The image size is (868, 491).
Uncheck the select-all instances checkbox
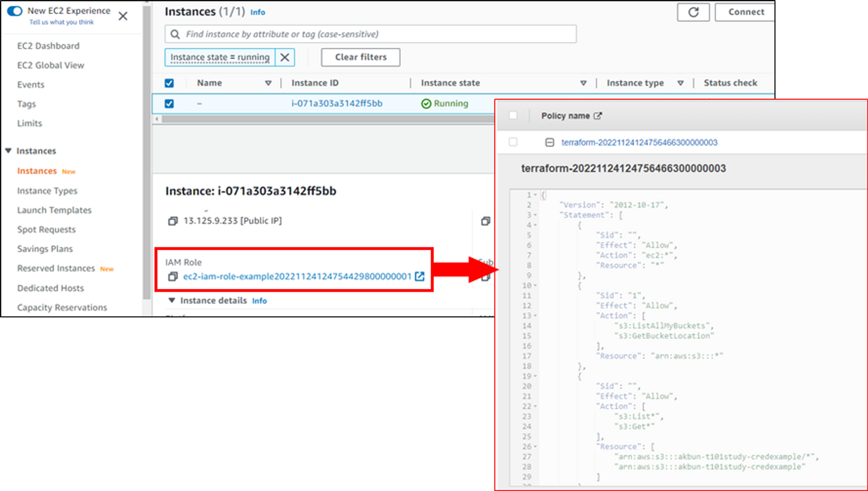[169, 83]
